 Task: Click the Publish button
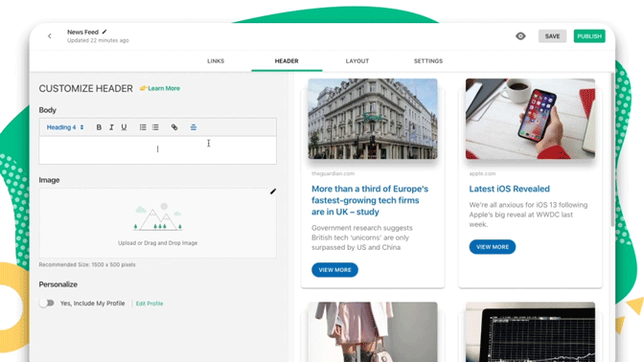pos(589,36)
